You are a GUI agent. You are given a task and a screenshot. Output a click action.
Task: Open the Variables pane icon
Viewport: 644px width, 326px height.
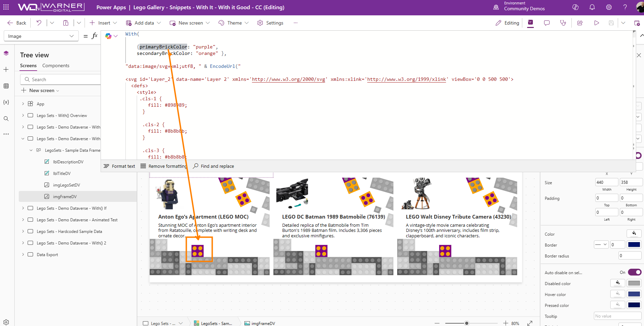click(6, 102)
